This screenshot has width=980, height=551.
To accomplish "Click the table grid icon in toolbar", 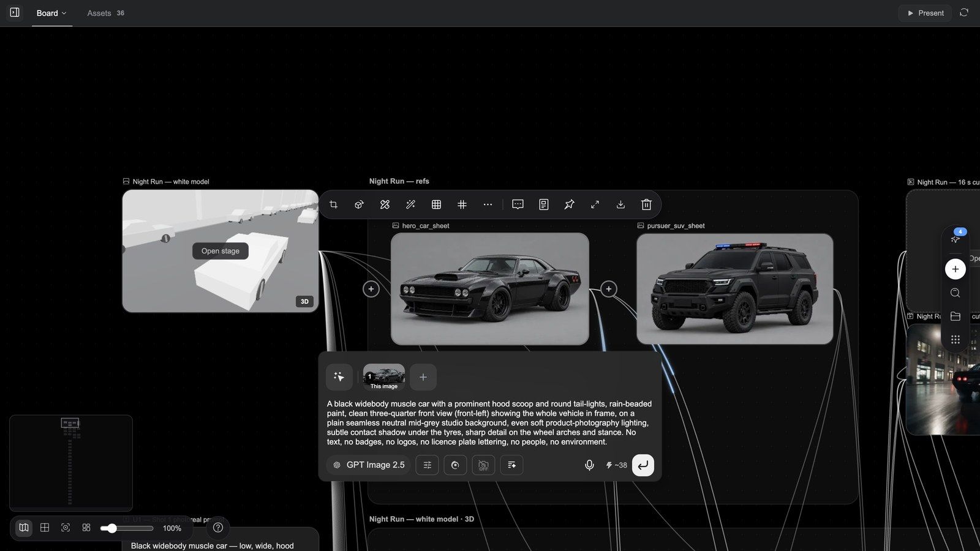I will (436, 204).
